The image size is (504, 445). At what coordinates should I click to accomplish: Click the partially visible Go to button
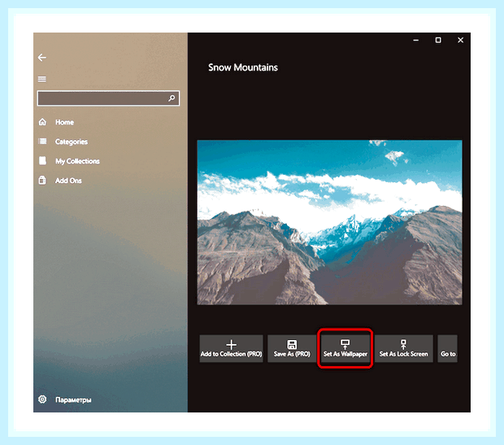point(447,348)
